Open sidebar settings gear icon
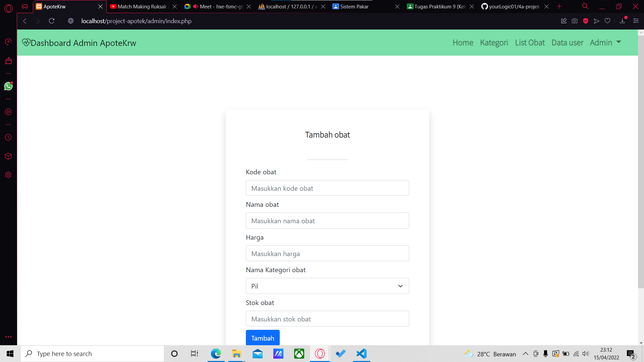Viewport: 644px width, 362px height. point(8,175)
